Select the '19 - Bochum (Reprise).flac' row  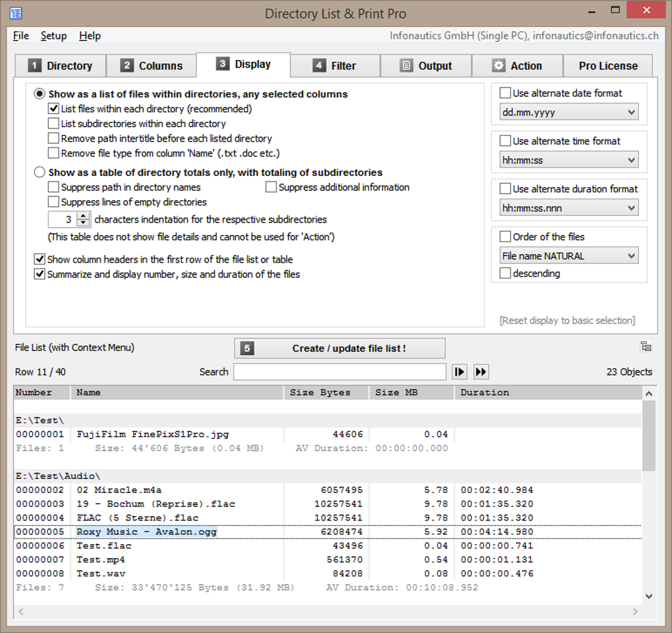(328, 504)
